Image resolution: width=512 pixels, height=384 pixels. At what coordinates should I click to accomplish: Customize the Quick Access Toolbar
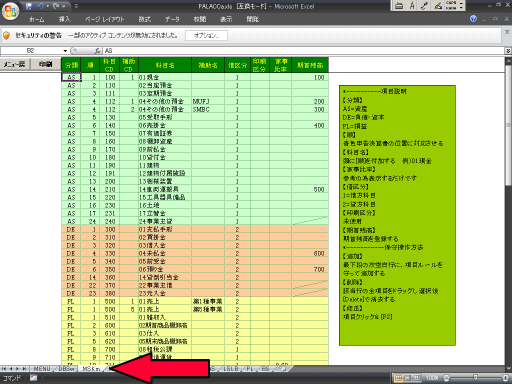(x=76, y=6)
